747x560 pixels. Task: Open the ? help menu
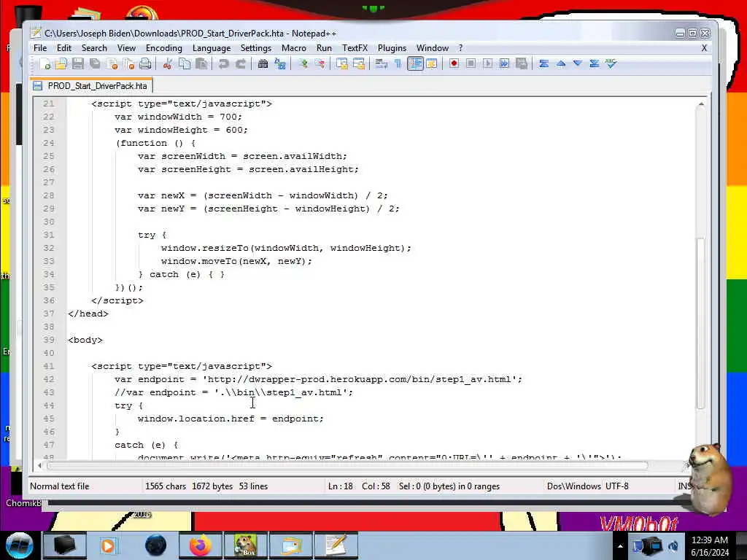point(461,48)
